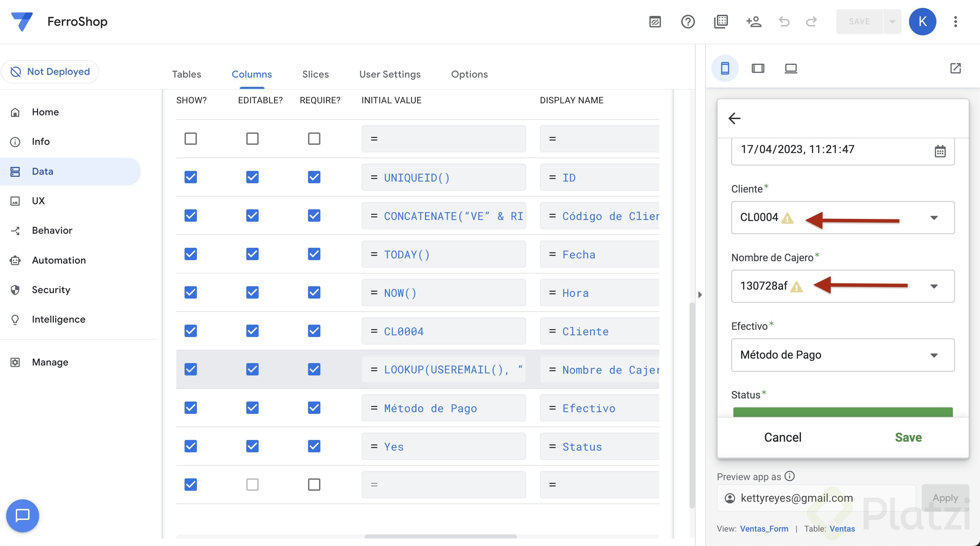980x546 pixels.
Task: Click the undo arrow icon
Action: pos(784,22)
